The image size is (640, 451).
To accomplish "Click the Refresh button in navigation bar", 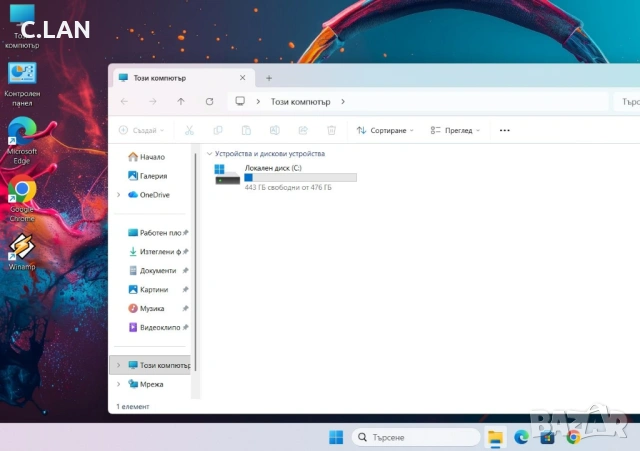I will coord(209,101).
